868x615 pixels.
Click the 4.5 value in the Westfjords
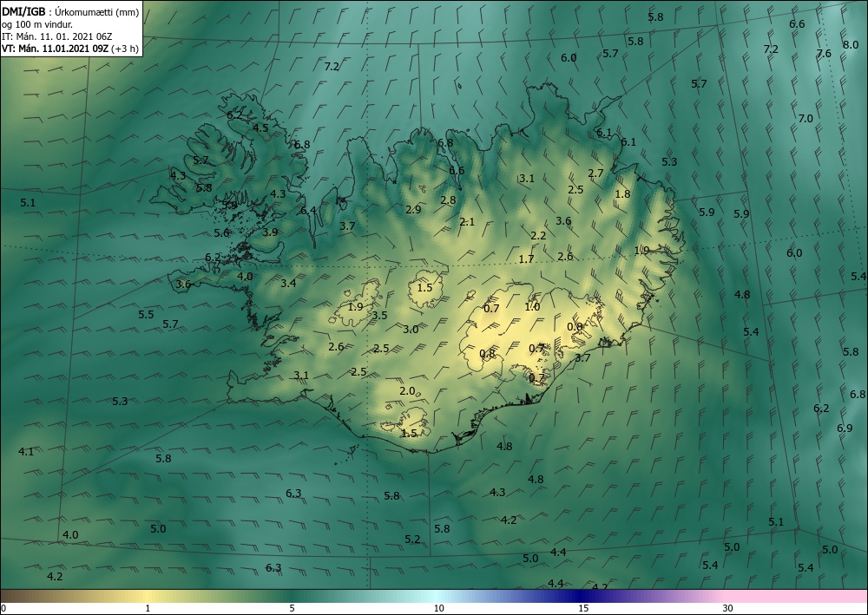pyautogui.click(x=260, y=128)
